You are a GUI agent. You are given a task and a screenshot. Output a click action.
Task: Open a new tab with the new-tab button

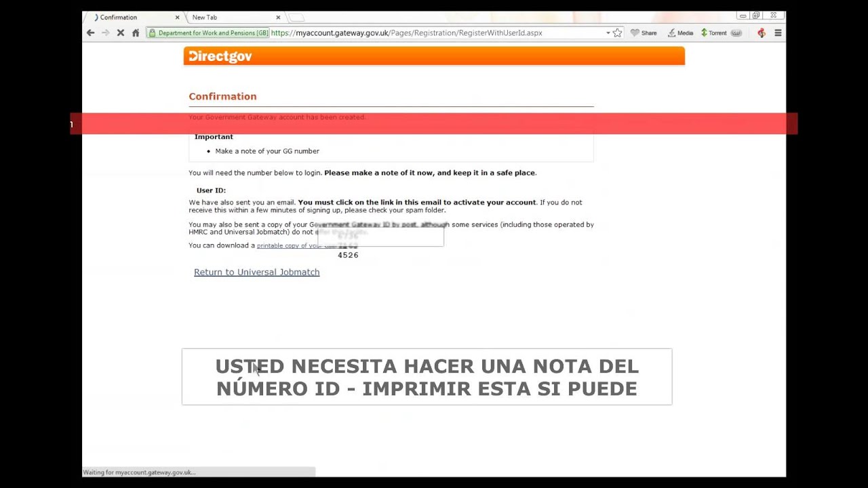pos(297,18)
